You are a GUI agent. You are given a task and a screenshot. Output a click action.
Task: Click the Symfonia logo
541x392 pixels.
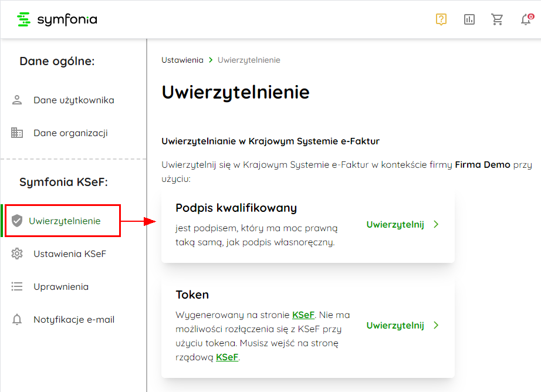[58, 19]
